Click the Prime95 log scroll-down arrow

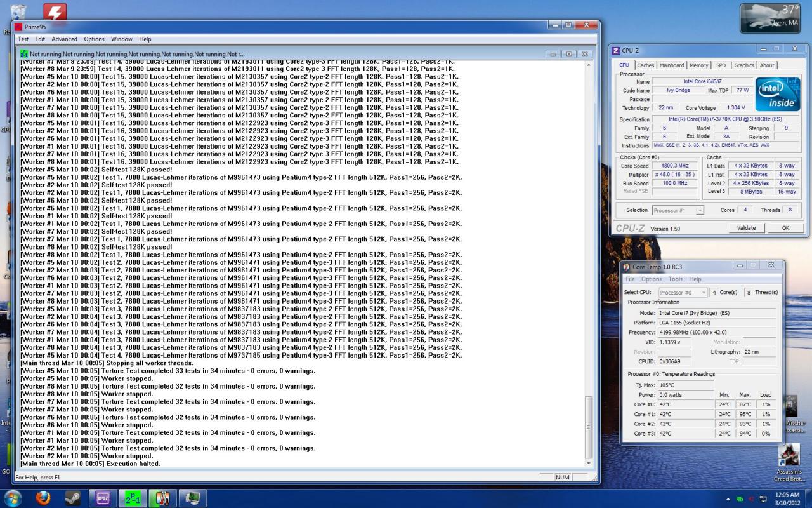(589, 463)
